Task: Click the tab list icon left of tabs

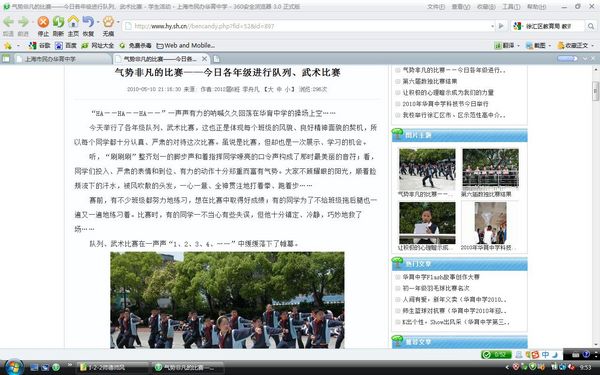Action: (x=6, y=59)
